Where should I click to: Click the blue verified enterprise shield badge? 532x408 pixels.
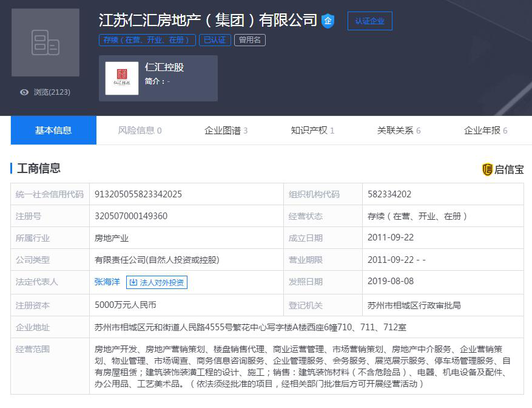[x=328, y=21]
